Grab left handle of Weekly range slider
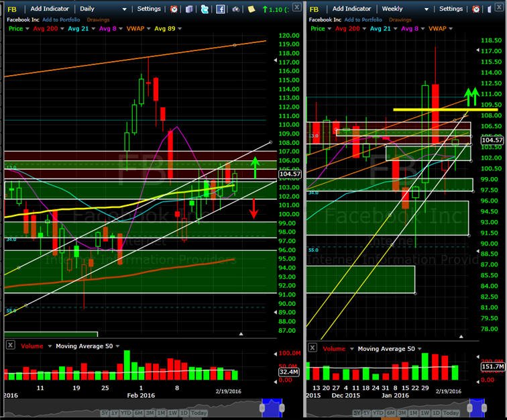The width and height of the screenshot is (507, 420). point(470,408)
